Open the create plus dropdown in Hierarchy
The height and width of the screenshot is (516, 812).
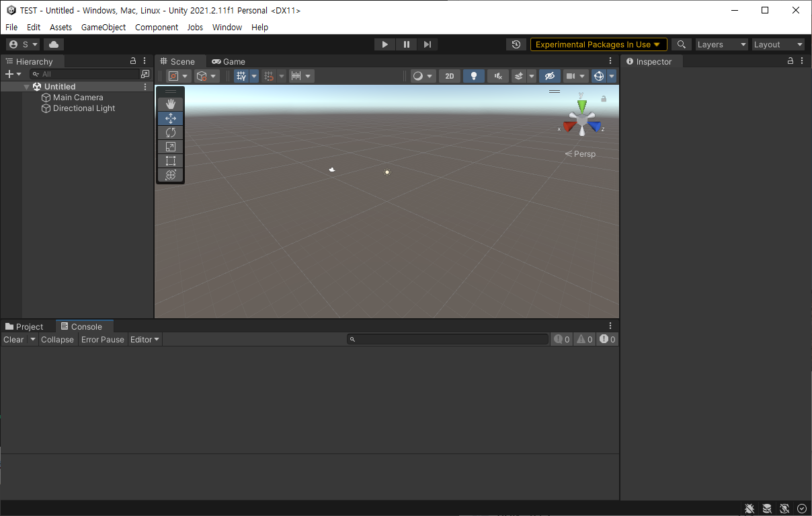[13, 74]
